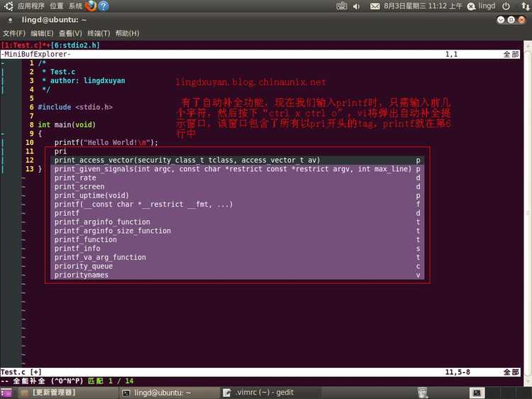Click #include <stdio.h> line
532x399 pixels.
(x=75, y=107)
